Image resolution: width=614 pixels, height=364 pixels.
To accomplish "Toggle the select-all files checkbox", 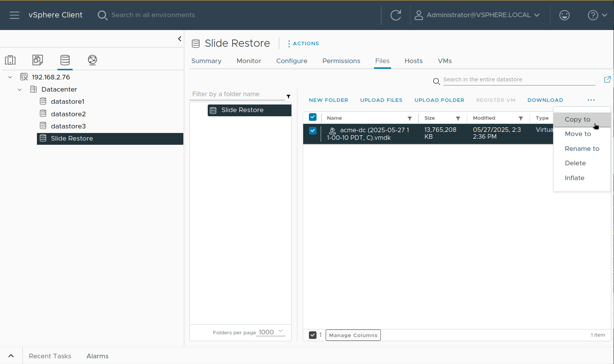I will [313, 117].
